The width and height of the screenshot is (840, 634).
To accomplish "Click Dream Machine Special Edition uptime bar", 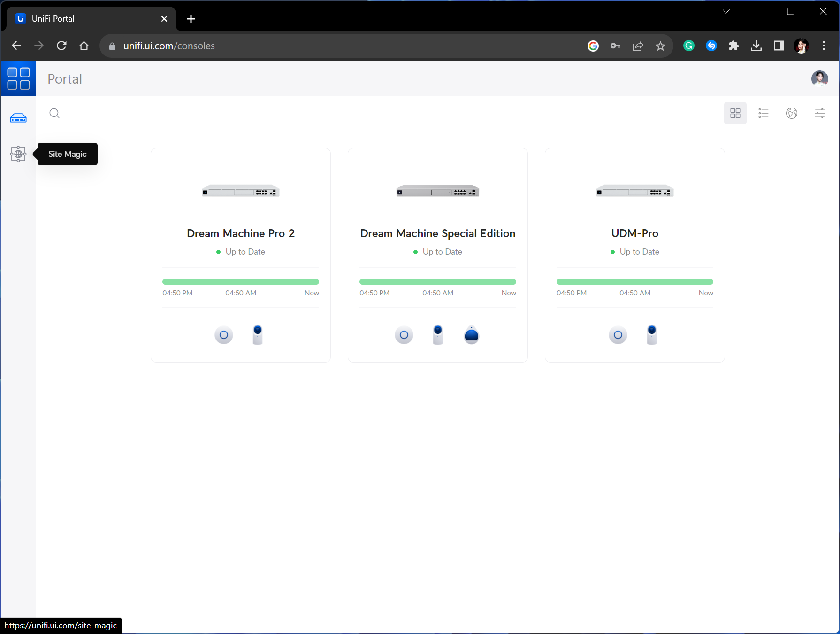I will pyautogui.click(x=438, y=282).
